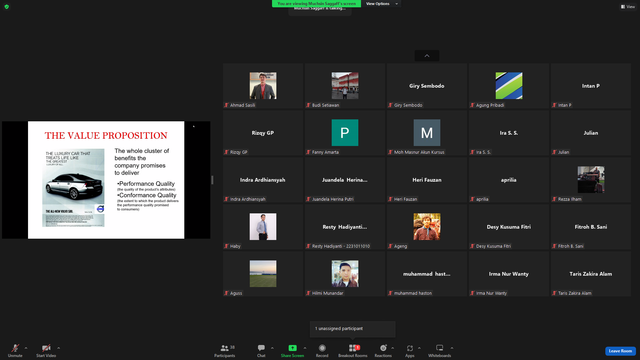640x360 pixels.
Task: Click Indra Ardhiansyah's participant tile
Action: 263,180
